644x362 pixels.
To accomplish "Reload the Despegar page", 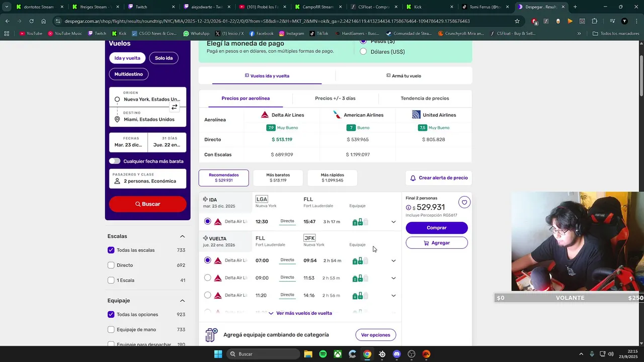I will 31,21.
